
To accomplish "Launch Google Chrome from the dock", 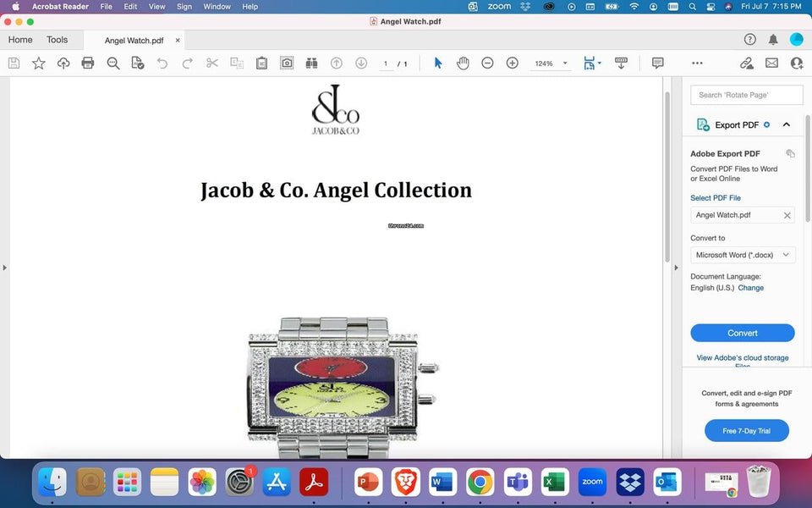I will (x=480, y=482).
